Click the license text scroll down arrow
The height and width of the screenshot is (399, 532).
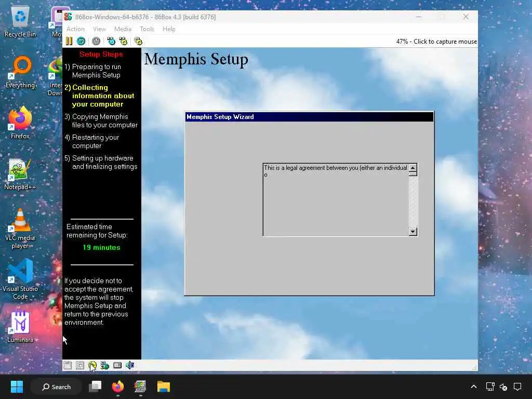(x=413, y=231)
